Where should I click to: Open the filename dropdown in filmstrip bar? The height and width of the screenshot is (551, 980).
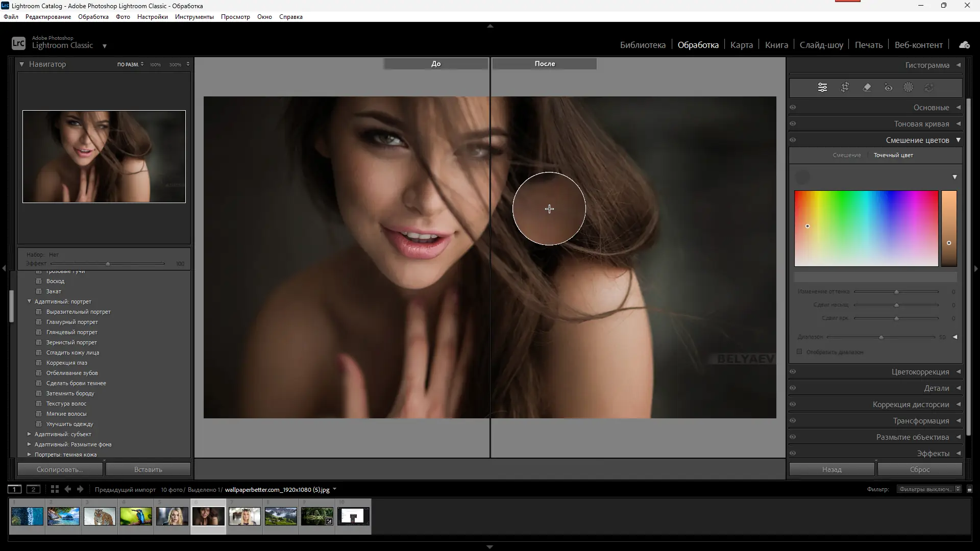tap(334, 489)
